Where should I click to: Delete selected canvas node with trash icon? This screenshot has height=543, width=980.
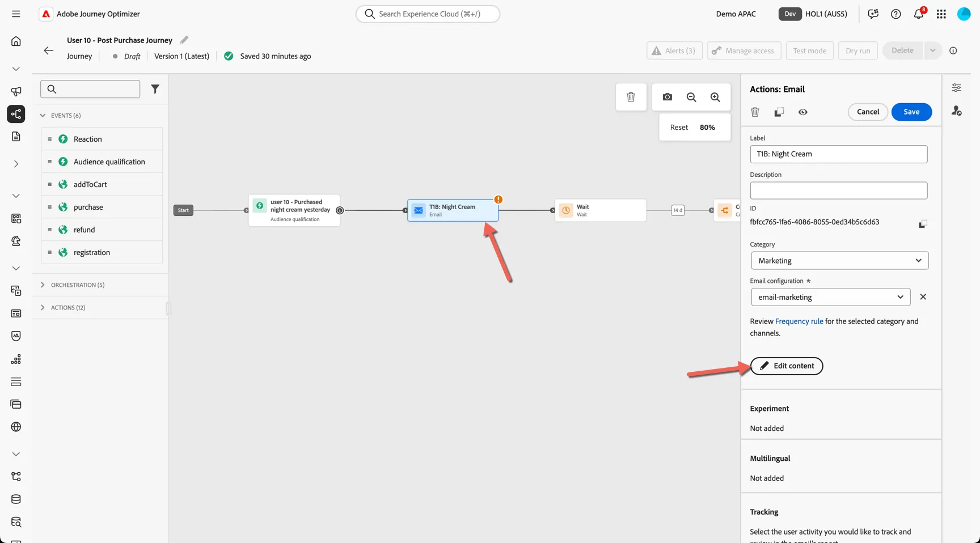(x=631, y=97)
